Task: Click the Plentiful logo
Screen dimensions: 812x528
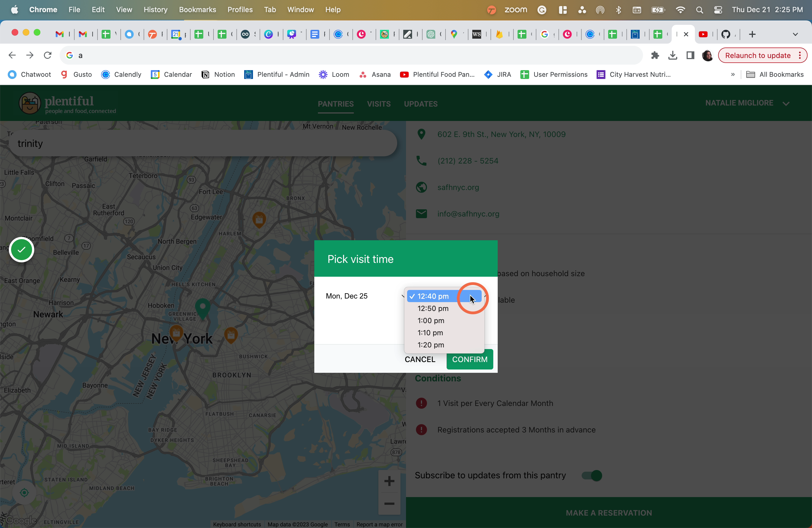Action: point(68,103)
